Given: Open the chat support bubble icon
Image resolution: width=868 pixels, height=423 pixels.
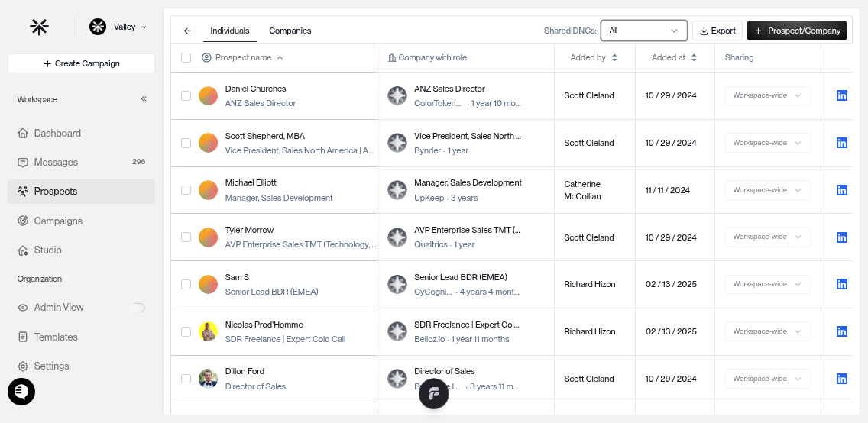Looking at the screenshot, I should point(21,392).
